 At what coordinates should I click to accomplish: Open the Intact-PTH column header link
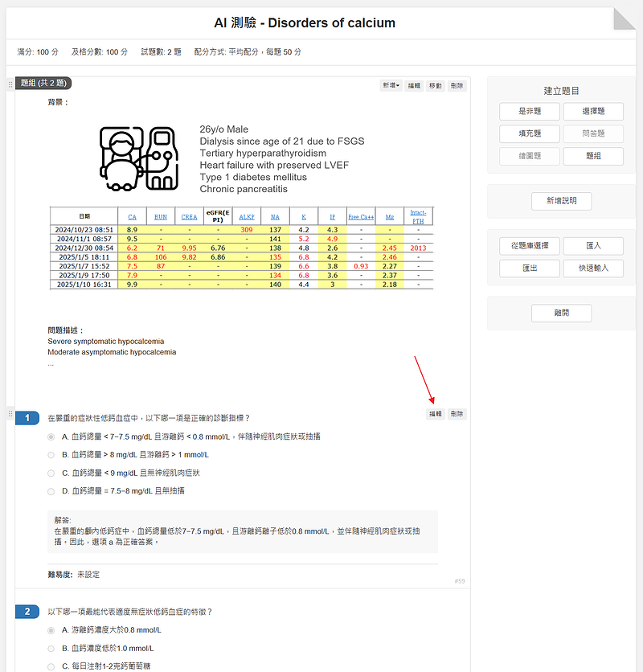tap(418, 215)
